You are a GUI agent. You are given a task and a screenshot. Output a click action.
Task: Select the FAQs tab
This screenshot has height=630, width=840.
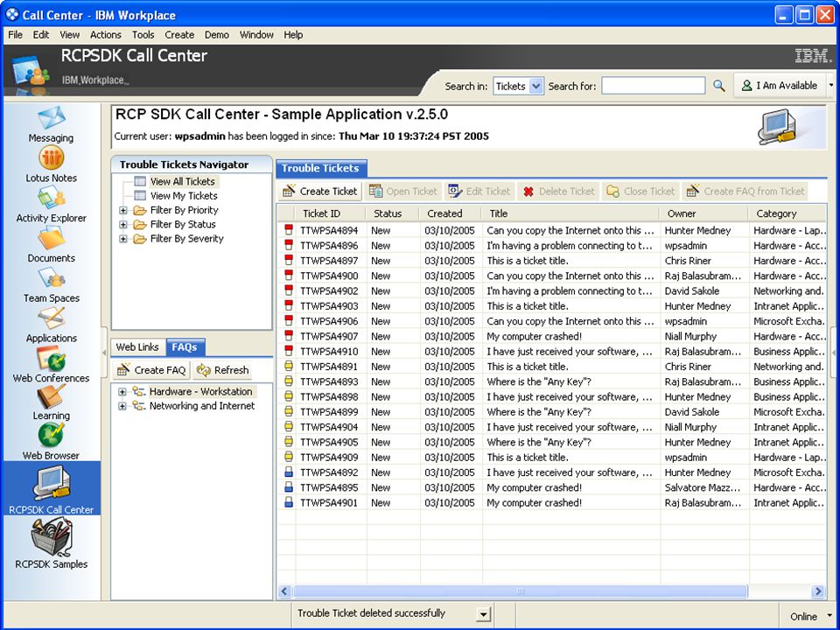[x=185, y=347]
